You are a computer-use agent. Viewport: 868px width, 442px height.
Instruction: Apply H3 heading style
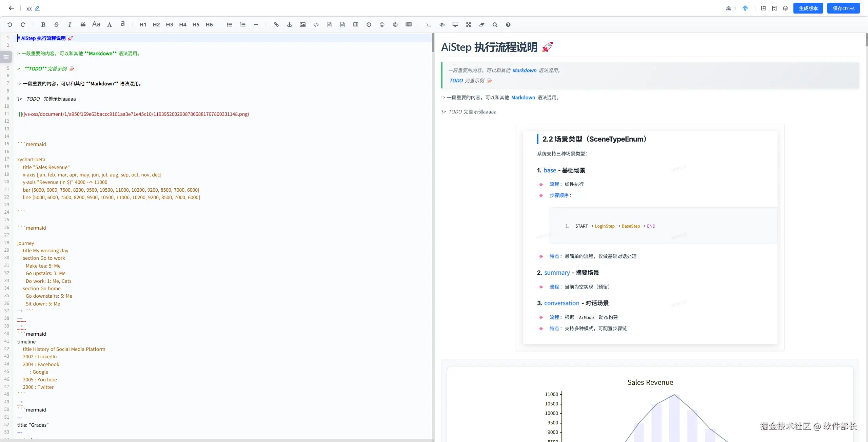pyautogui.click(x=169, y=24)
